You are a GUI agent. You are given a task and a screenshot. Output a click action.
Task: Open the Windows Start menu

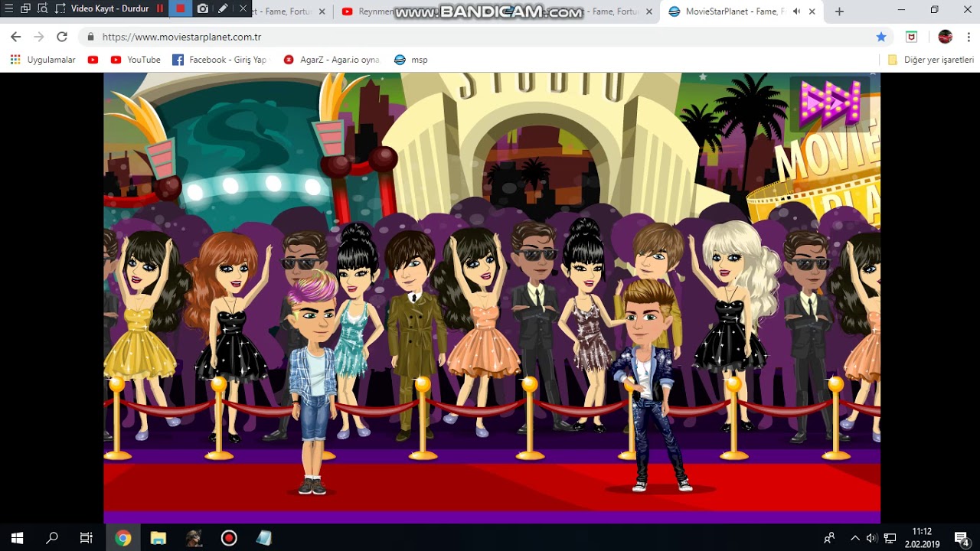[17, 538]
